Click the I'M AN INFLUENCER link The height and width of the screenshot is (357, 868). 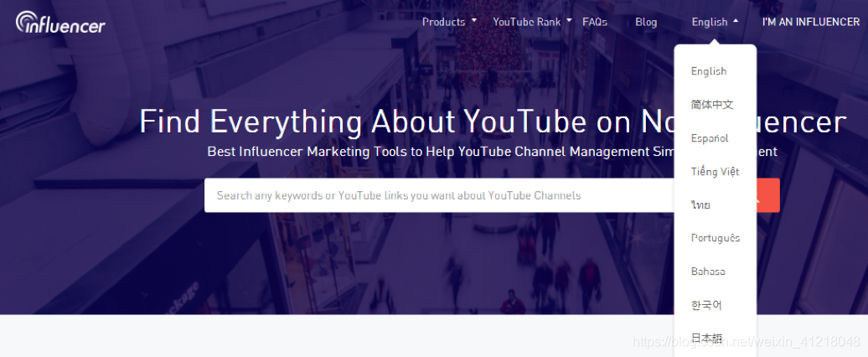click(x=810, y=22)
